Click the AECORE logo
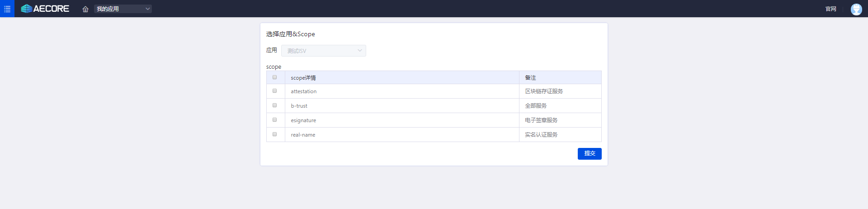Viewport: 868px width, 209px height. point(45,9)
